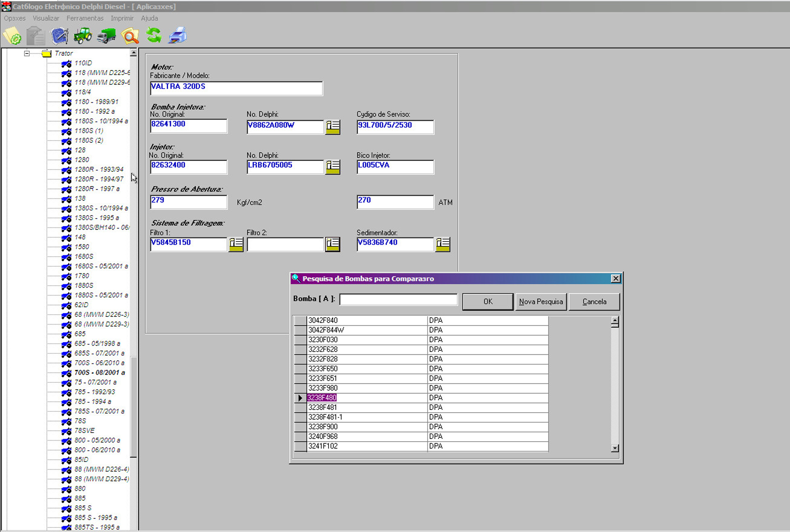Image resolution: width=790 pixels, height=532 pixels.
Task: Click the green refresh arrows icon
Action: pos(154,36)
